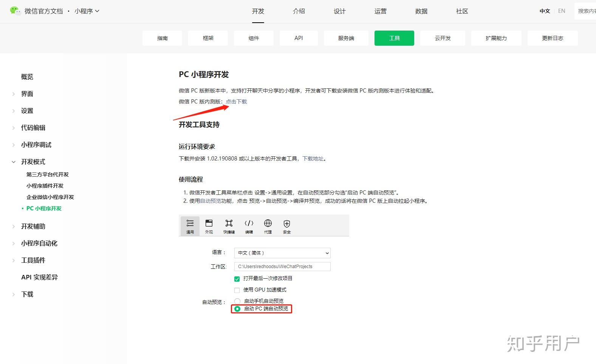
Task: Expand the 开发辅助 sidebar section
Action: 14,227
